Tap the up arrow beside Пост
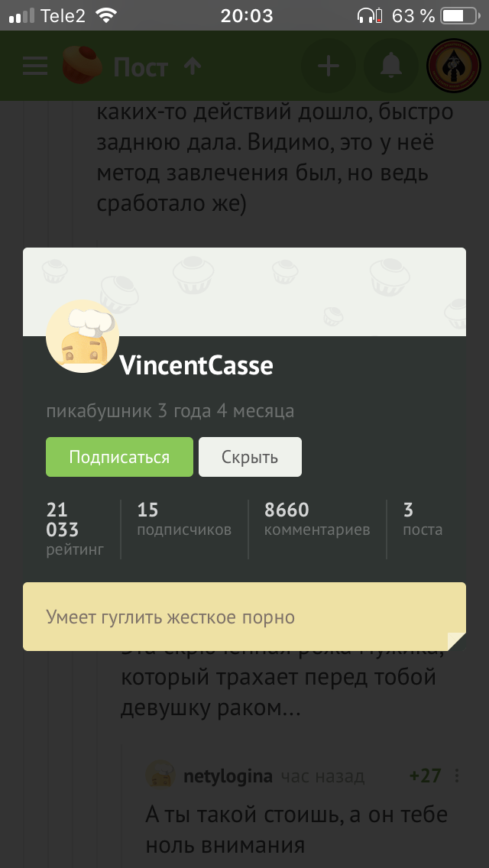Screen dimensions: 489x868 [193, 67]
